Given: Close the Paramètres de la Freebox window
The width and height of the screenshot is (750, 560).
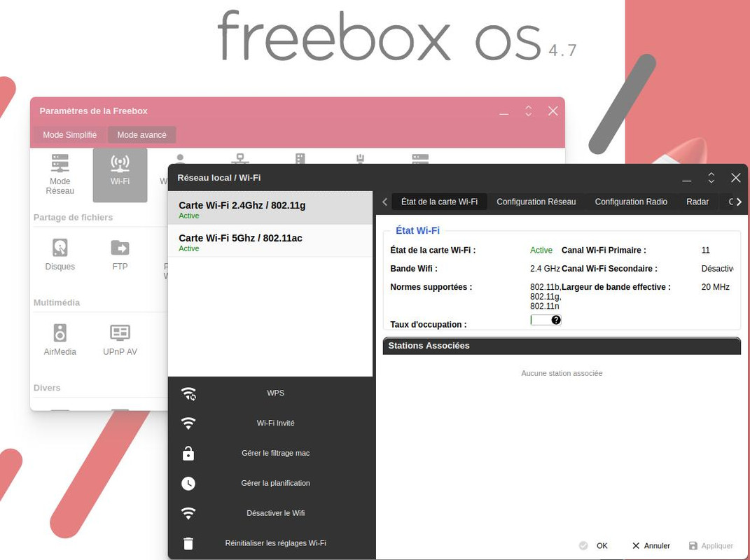Looking at the screenshot, I should (553, 111).
